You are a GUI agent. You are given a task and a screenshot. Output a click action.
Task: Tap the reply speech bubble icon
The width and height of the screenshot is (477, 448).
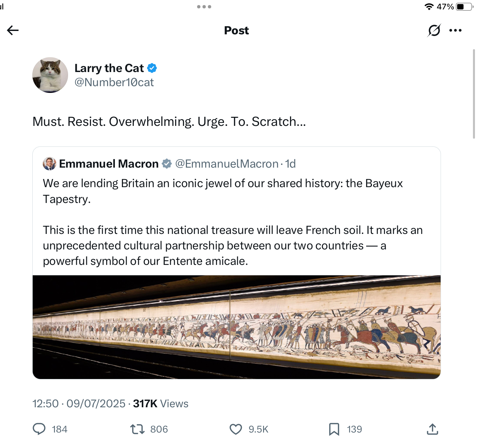coord(39,429)
